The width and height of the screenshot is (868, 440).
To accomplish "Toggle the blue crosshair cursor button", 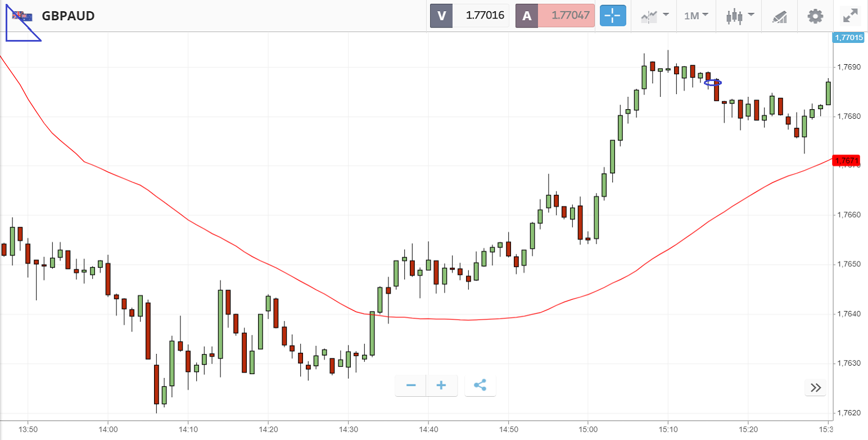I will (x=612, y=16).
